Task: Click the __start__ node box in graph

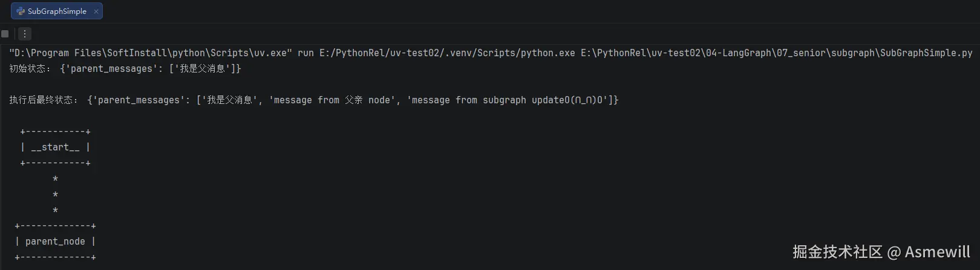Action: click(x=55, y=147)
